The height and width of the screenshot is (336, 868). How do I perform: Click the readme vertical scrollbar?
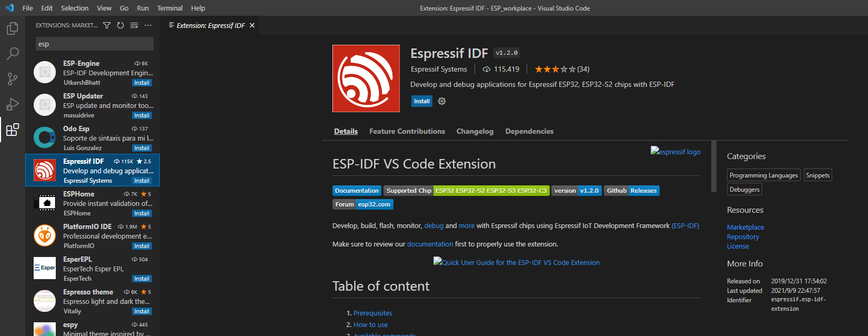[714, 166]
